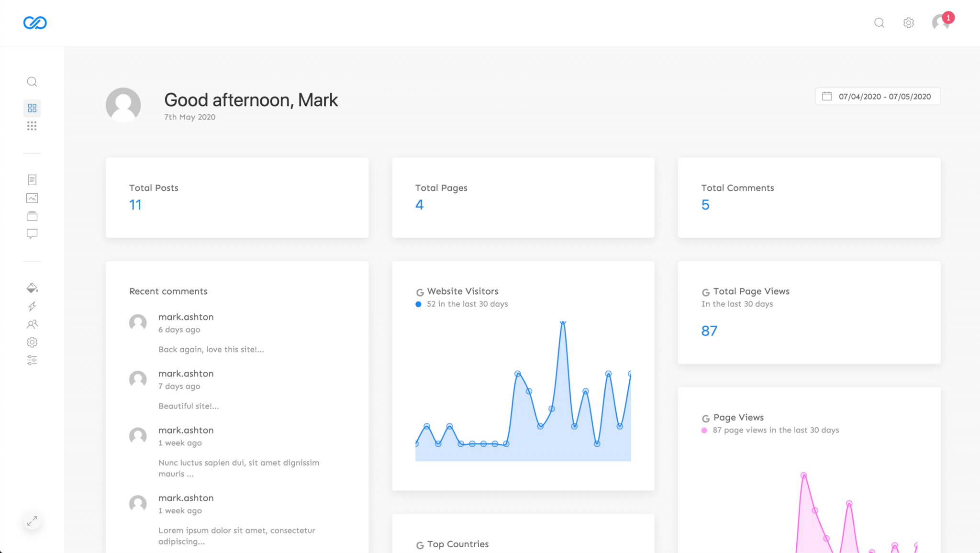Open the sidebar search icon
The width and height of the screenshot is (980, 553).
pos(32,82)
